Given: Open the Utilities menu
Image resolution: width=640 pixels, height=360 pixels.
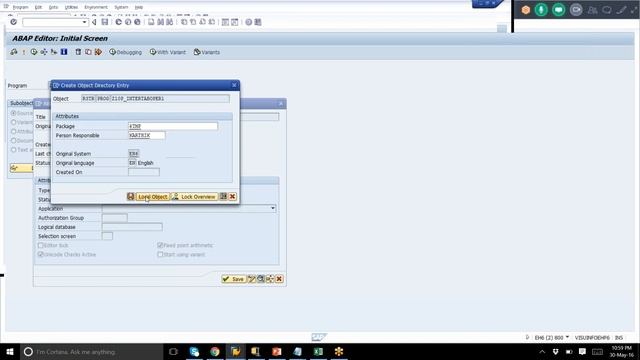Looking at the screenshot, I should 71,7.
